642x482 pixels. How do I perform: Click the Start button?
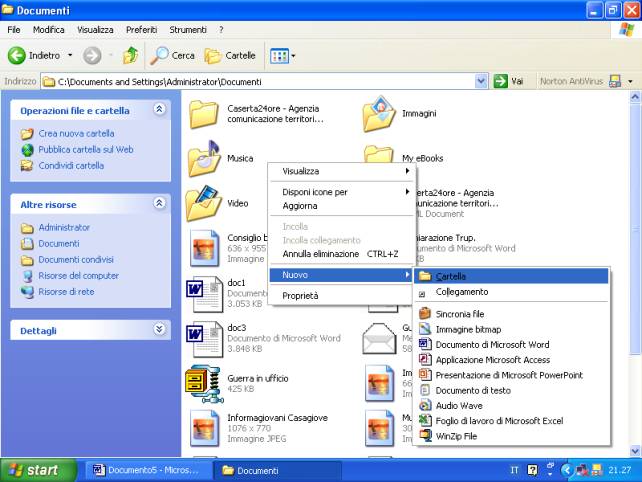(x=38, y=470)
